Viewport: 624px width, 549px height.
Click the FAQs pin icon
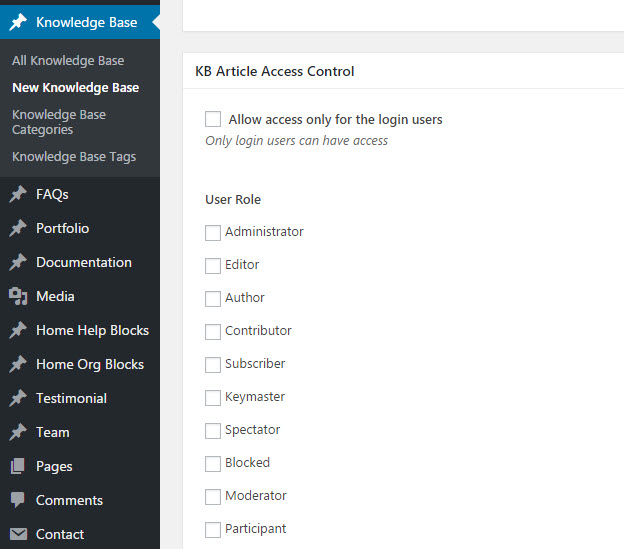(x=17, y=195)
